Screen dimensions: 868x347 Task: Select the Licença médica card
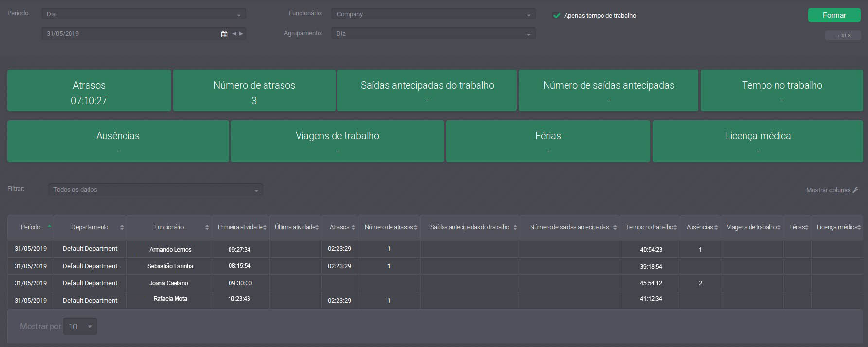(x=758, y=141)
